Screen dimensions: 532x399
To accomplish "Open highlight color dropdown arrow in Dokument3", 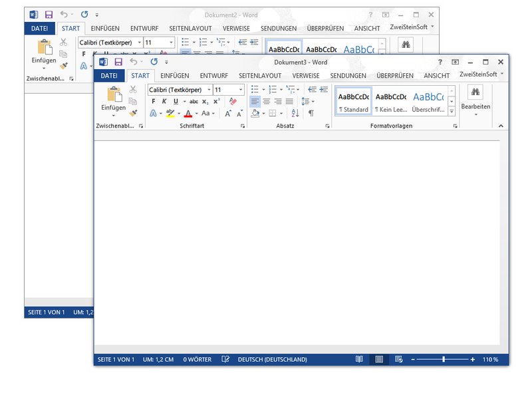I will (179, 114).
